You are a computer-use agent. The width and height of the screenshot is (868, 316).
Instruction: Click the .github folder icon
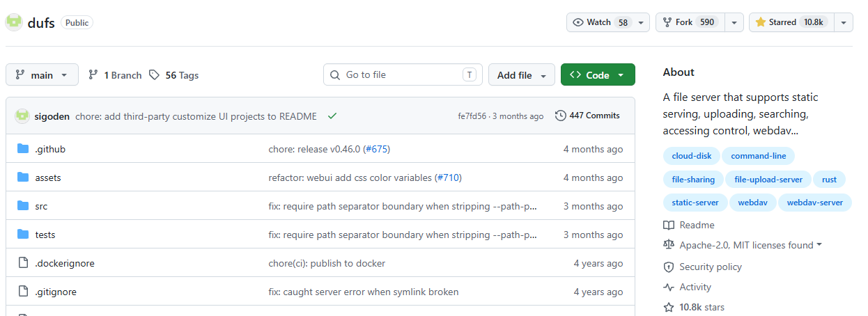point(23,149)
